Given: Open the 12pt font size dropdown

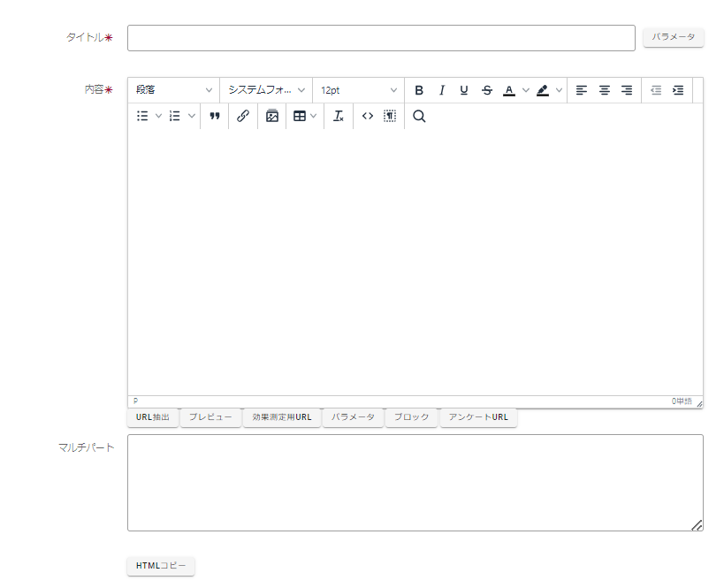Looking at the screenshot, I should [358, 90].
